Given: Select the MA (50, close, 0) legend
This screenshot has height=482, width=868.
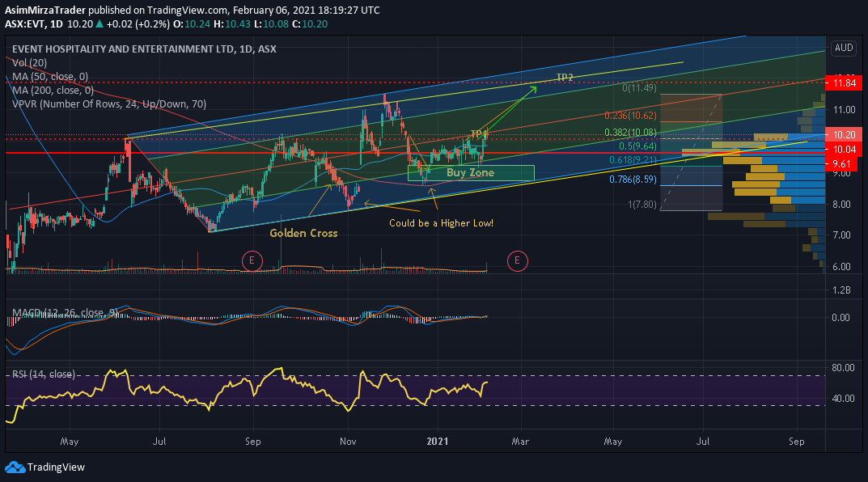Looking at the screenshot, I should click(50, 77).
